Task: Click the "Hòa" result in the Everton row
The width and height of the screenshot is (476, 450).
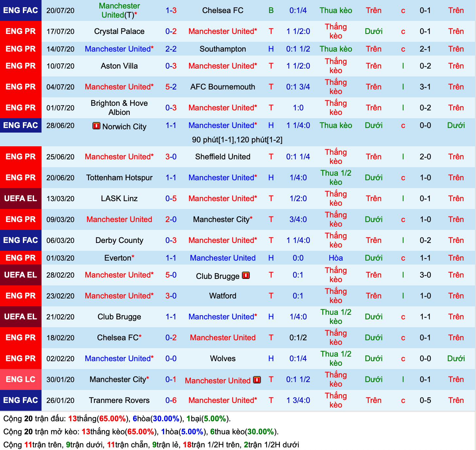Action: pos(336,258)
